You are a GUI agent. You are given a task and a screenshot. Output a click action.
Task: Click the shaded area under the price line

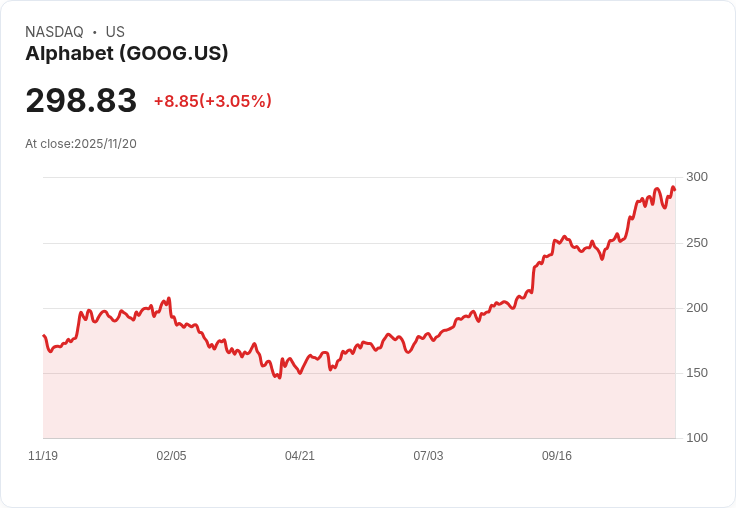point(360,405)
